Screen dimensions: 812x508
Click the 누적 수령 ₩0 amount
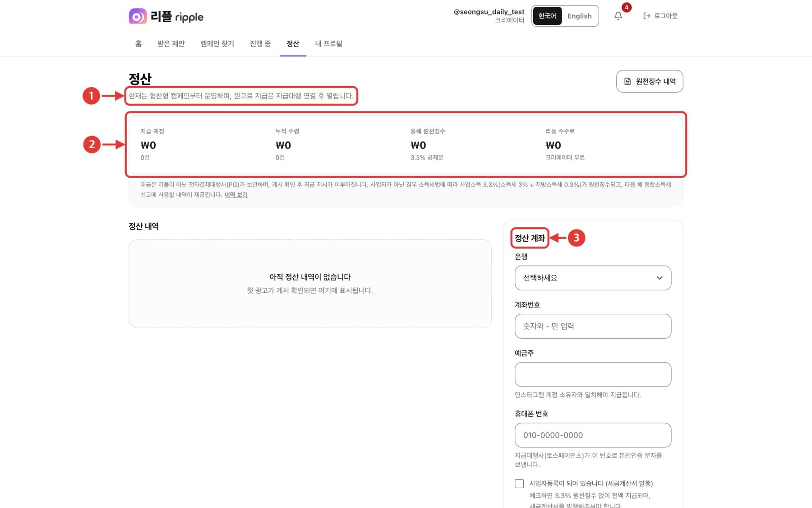(283, 145)
